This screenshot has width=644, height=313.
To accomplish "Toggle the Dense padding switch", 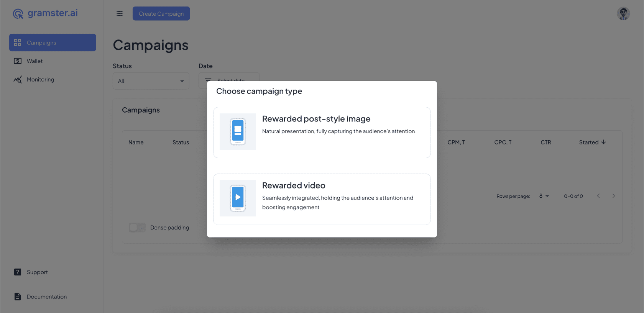I will click(137, 228).
